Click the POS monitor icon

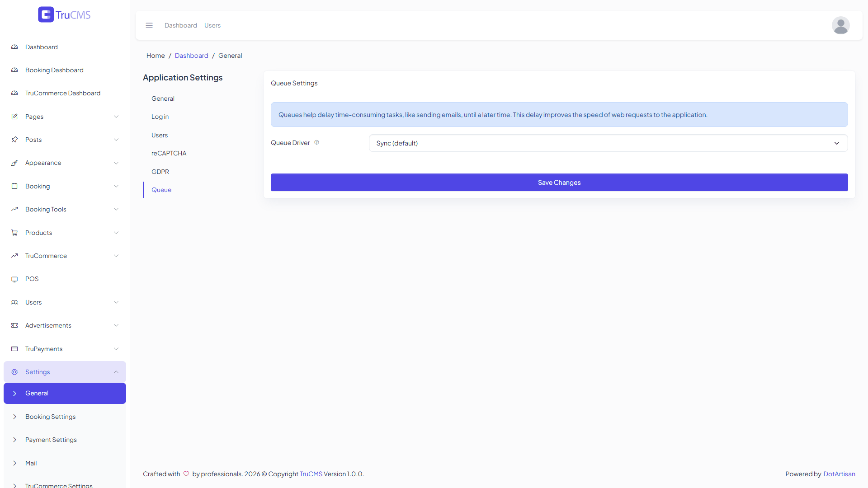coord(14,279)
